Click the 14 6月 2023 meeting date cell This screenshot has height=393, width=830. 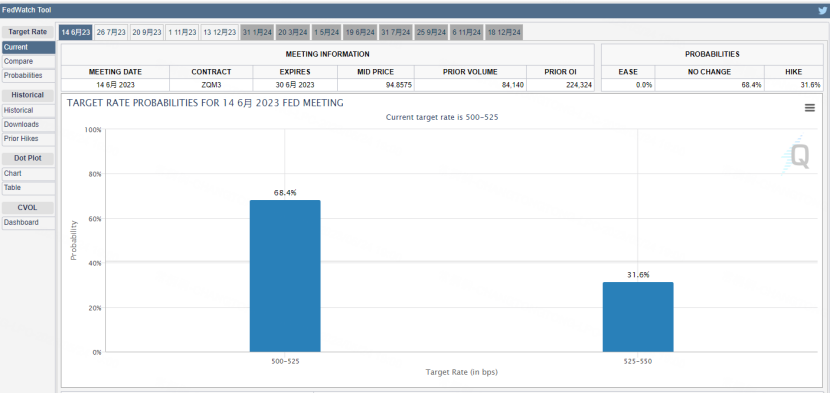click(115, 85)
